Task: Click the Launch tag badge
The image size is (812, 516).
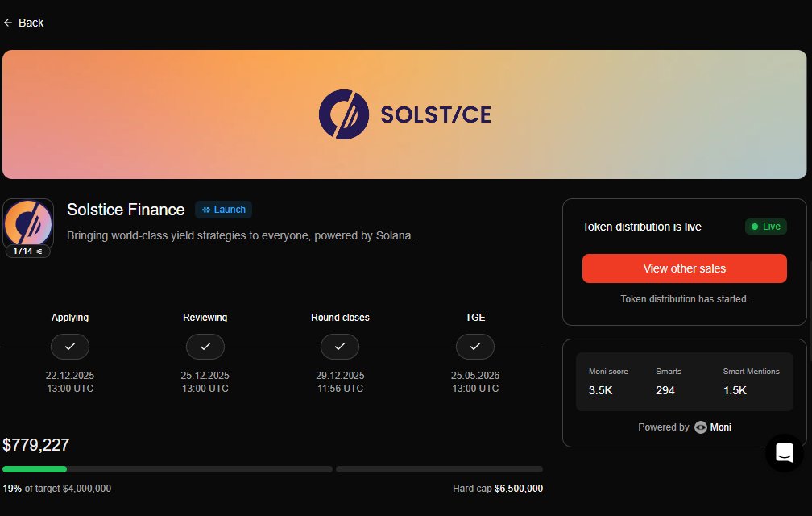Action: 224,210
